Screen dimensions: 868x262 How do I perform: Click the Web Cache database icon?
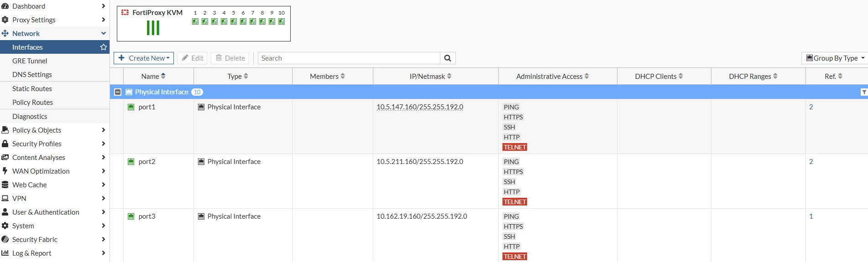pos(5,185)
